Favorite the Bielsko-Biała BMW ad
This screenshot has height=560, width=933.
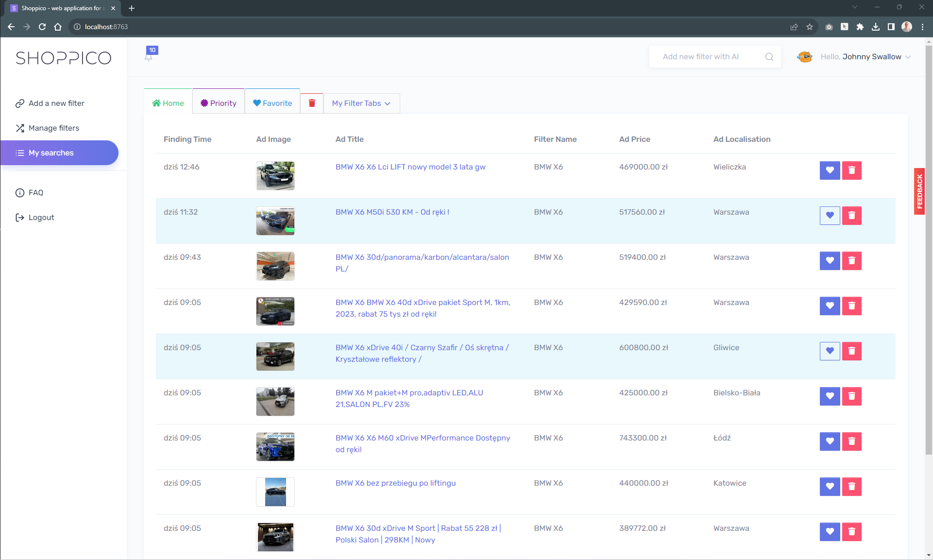coord(830,396)
